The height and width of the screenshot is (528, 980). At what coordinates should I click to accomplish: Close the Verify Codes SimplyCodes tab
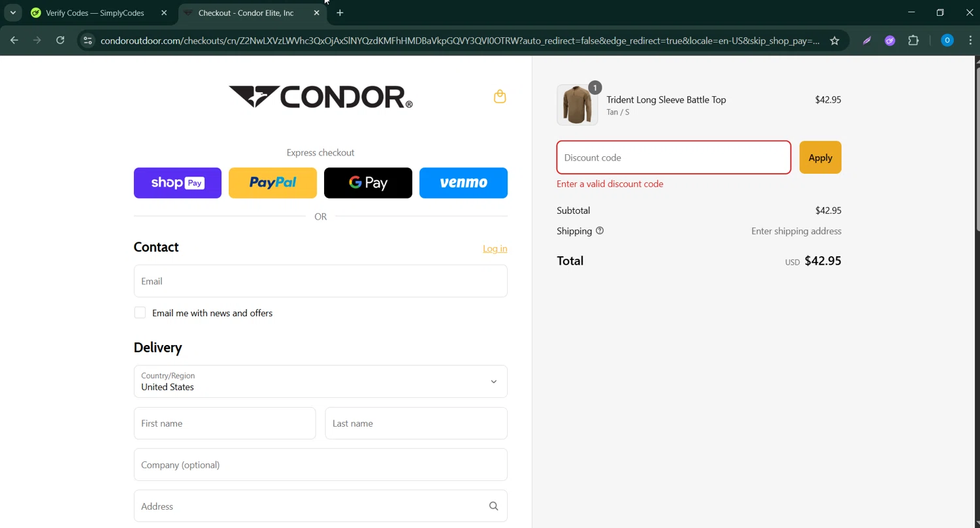(x=164, y=13)
